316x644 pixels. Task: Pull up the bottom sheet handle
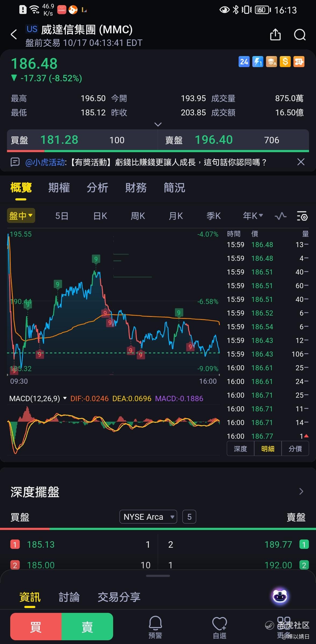[158, 576]
